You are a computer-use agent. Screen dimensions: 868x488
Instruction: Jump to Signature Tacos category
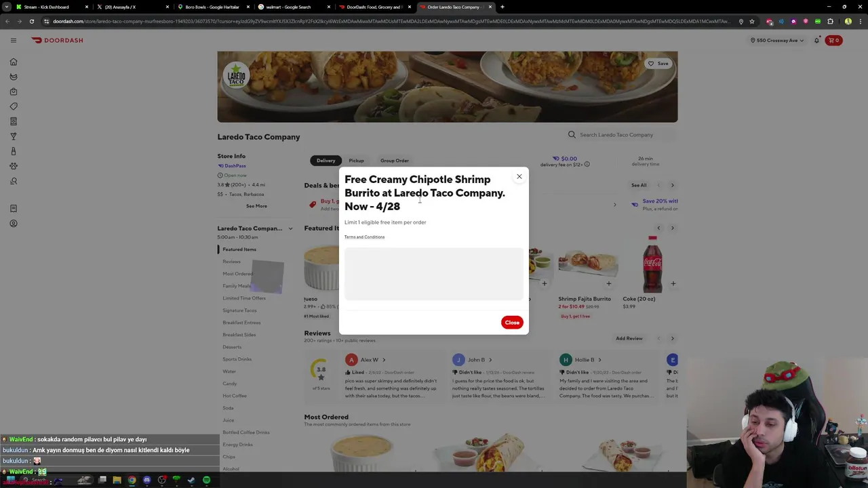pyautogui.click(x=239, y=310)
